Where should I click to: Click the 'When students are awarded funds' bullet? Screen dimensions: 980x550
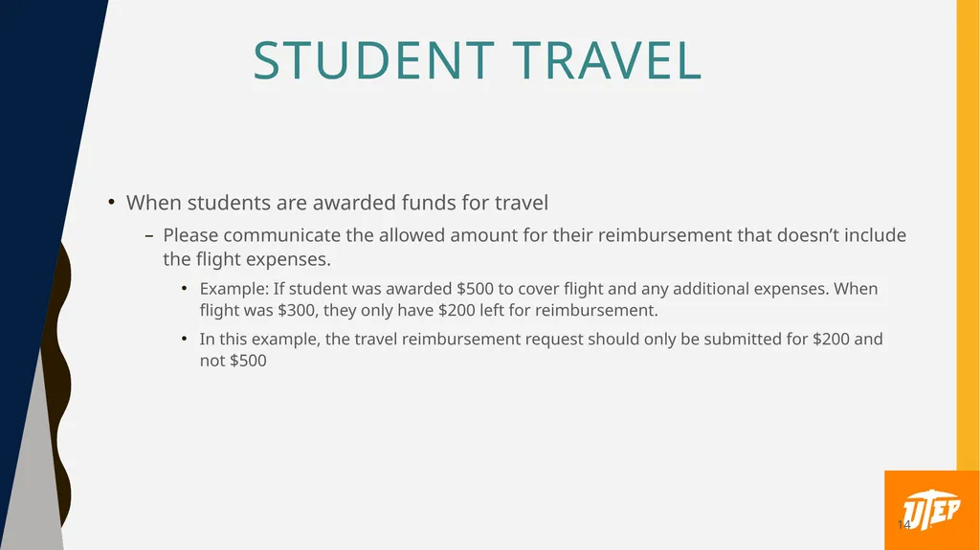click(x=337, y=203)
